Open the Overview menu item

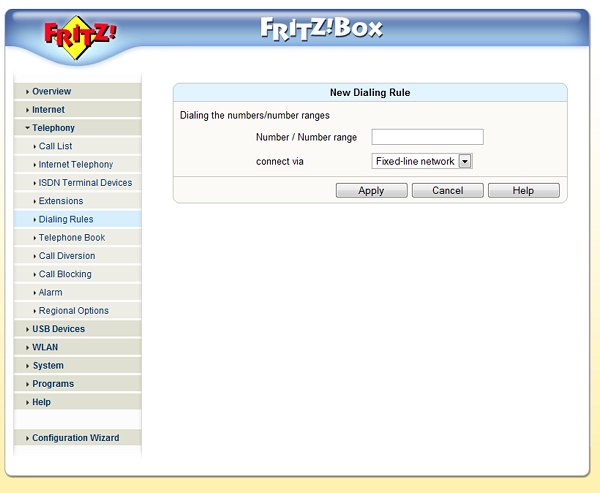click(51, 92)
